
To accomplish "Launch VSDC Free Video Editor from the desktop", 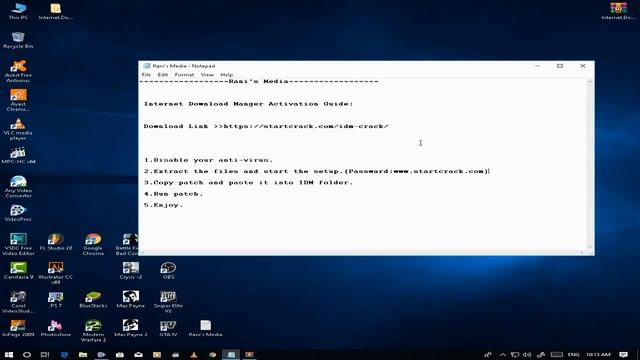I will 18,244.
